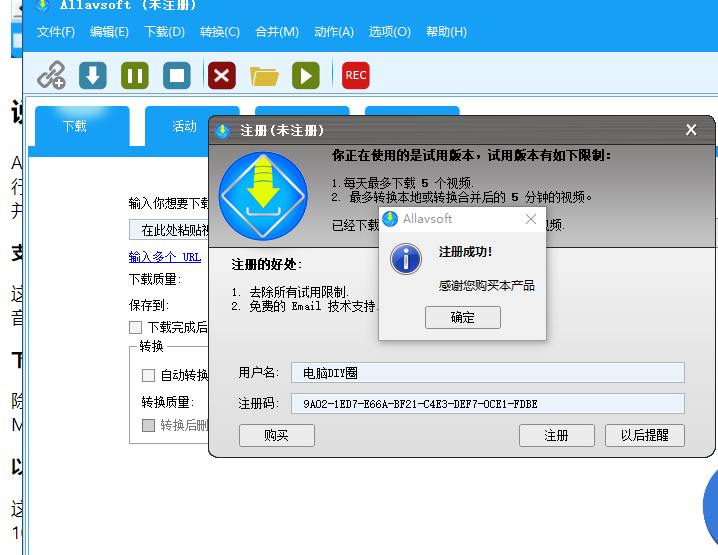Open the 选项(O) menu

click(390, 32)
